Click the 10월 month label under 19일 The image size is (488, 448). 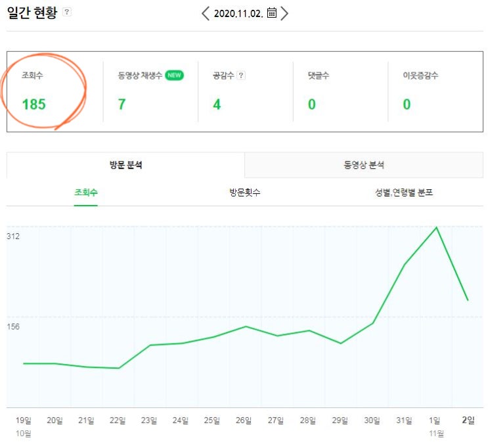[x=24, y=434]
